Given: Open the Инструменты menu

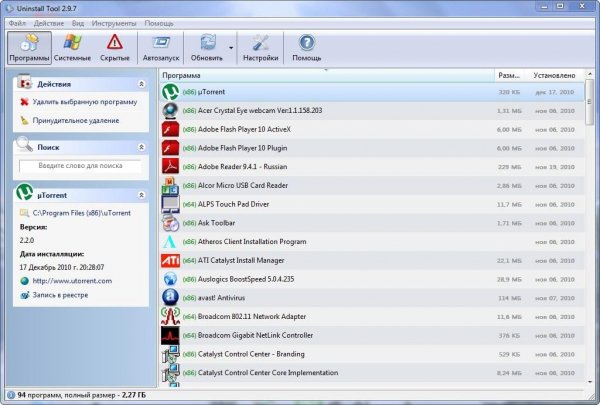Looking at the screenshot, I should pyautogui.click(x=114, y=23).
